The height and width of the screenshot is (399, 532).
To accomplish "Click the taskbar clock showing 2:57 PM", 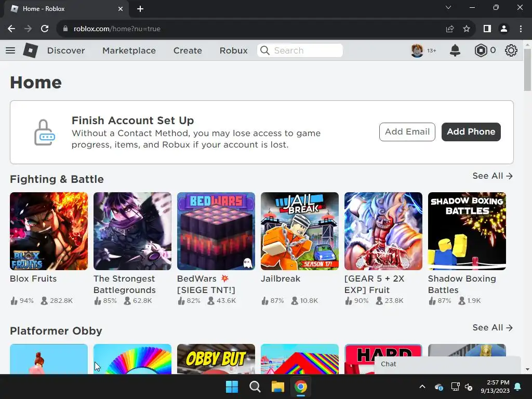I will 495,387.
